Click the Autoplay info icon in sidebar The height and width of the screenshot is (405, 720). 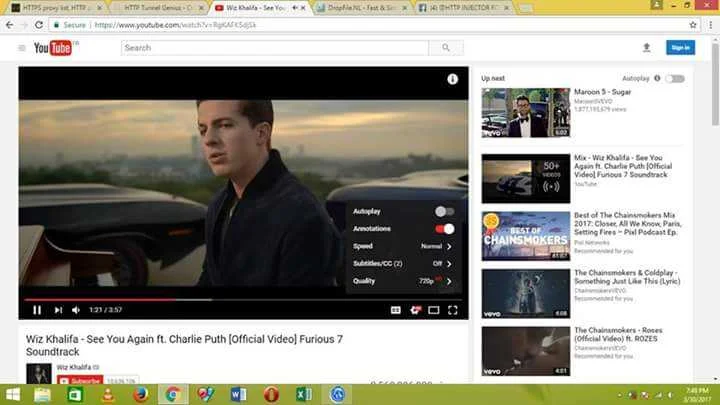coord(657,79)
